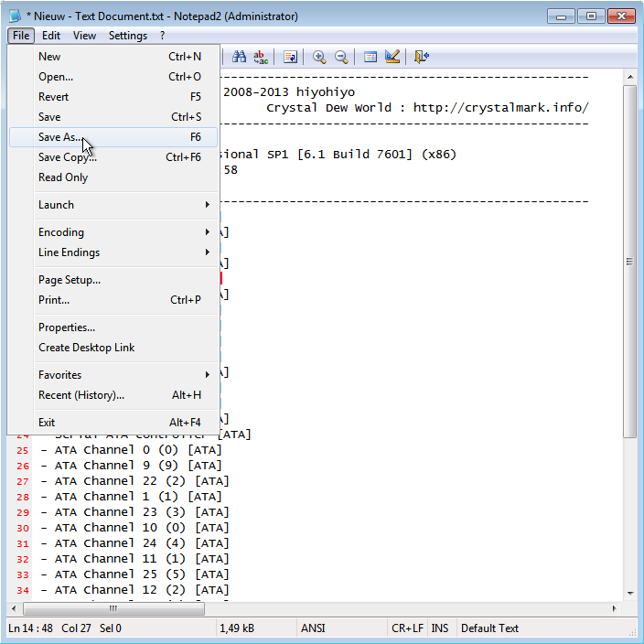Click the Replace text toolbar icon
The image size is (644, 644).
pos(261,57)
